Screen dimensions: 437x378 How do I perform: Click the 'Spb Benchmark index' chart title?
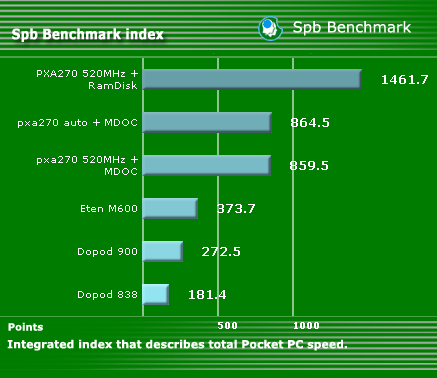(x=88, y=34)
